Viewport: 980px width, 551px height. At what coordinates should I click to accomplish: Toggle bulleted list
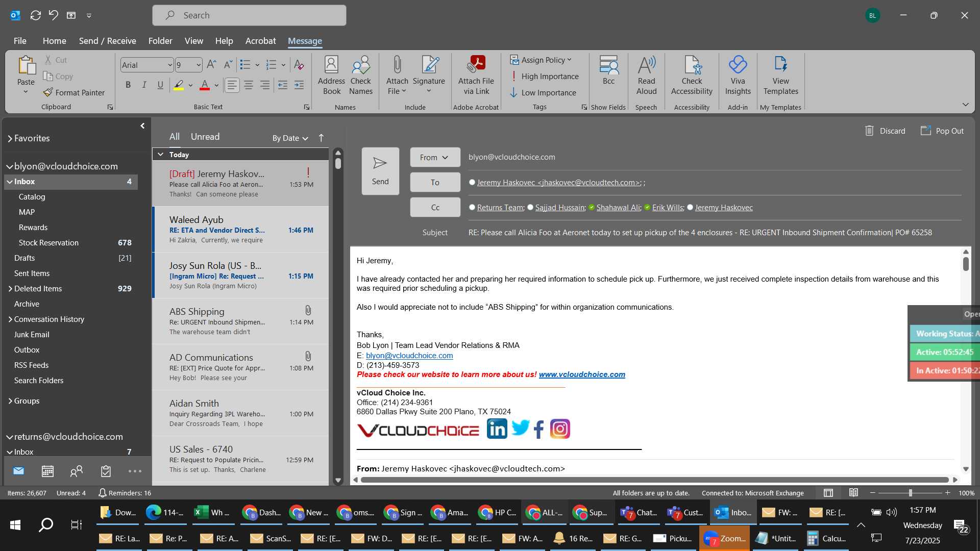[246, 65]
